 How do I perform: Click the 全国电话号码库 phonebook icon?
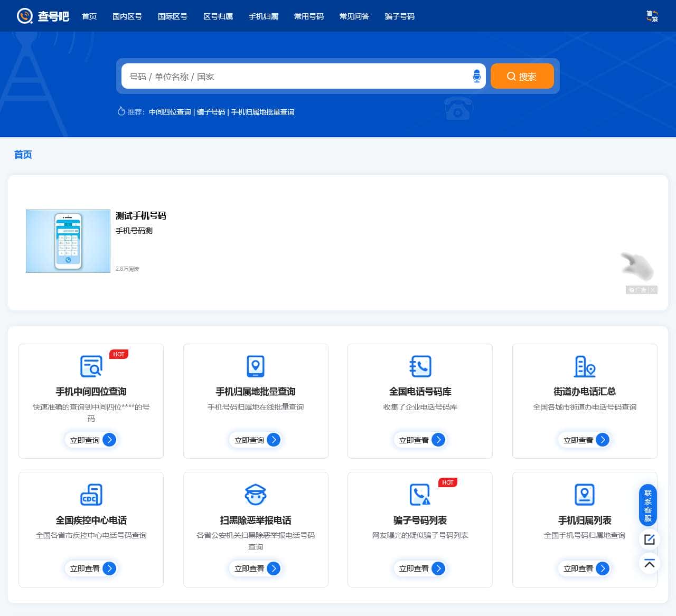[x=420, y=366]
